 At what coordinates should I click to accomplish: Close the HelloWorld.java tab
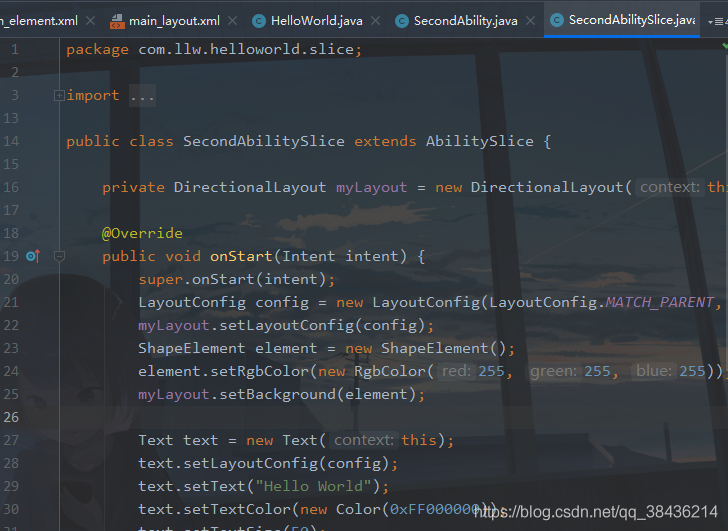[x=376, y=21]
